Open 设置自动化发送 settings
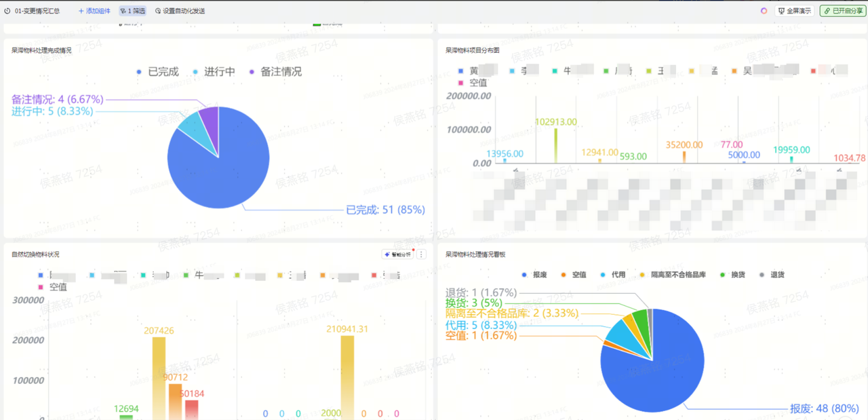This screenshot has width=868, height=420. [180, 11]
